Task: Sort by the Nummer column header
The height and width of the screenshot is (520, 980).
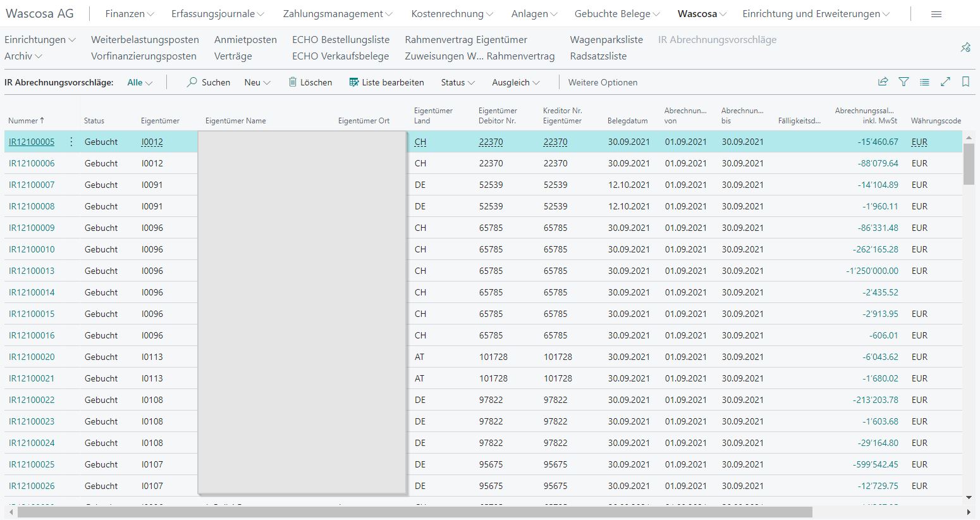Action: pyautogui.click(x=26, y=121)
